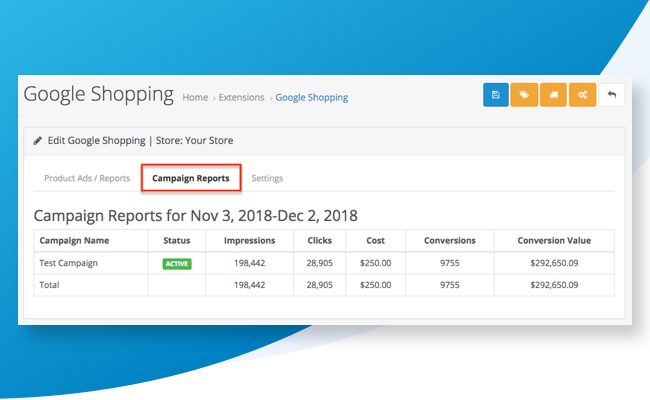Click Test Campaign cost $250.00
Image resolution: width=650 pixels, height=400 pixels.
(376, 263)
